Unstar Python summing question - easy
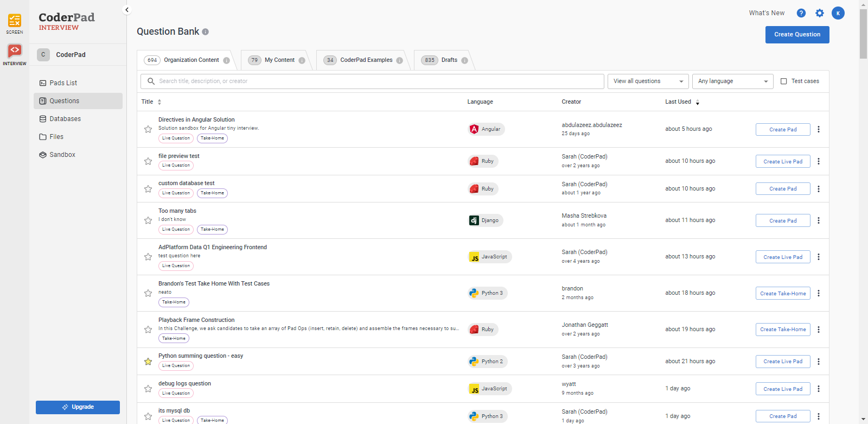 (148, 362)
